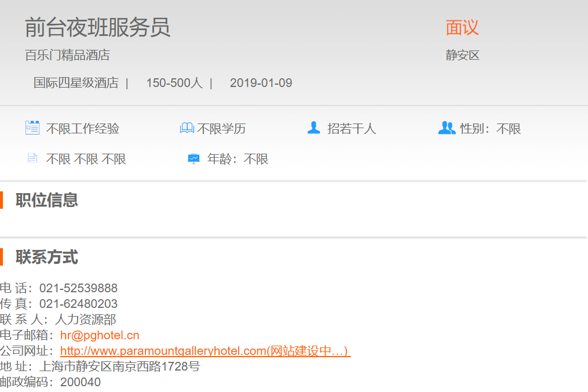The height and width of the screenshot is (392, 588).
Task: Click the 静安区 district label
Action: point(462,56)
